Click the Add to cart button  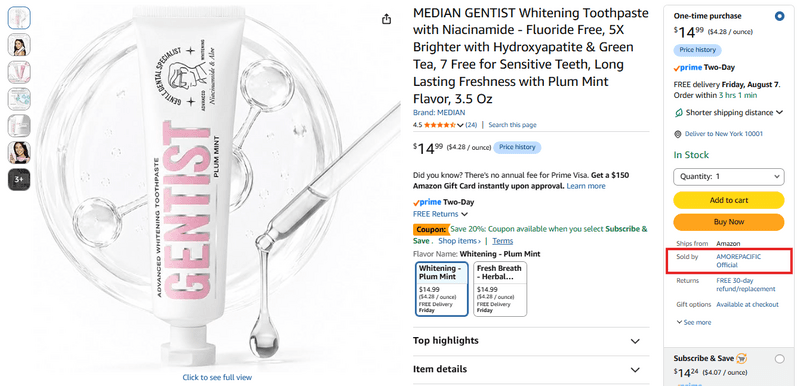point(729,200)
